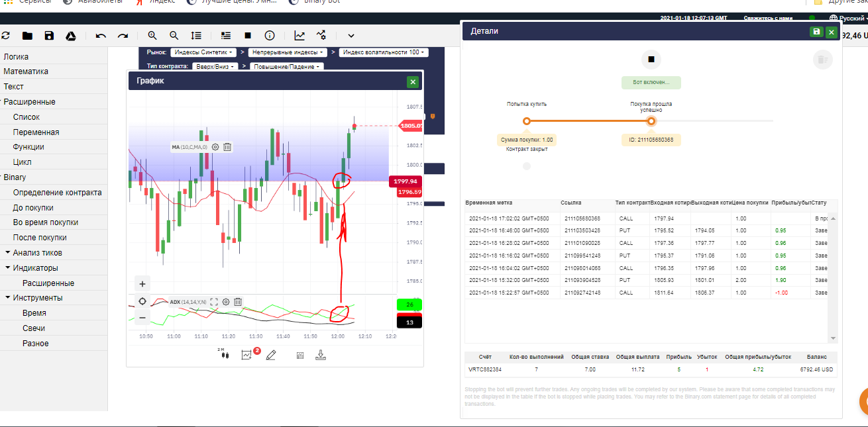Screen dimensions: 868x427
Task: Open the Непрерывные индексы dropdown
Action: pyautogui.click(x=288, y=52)
